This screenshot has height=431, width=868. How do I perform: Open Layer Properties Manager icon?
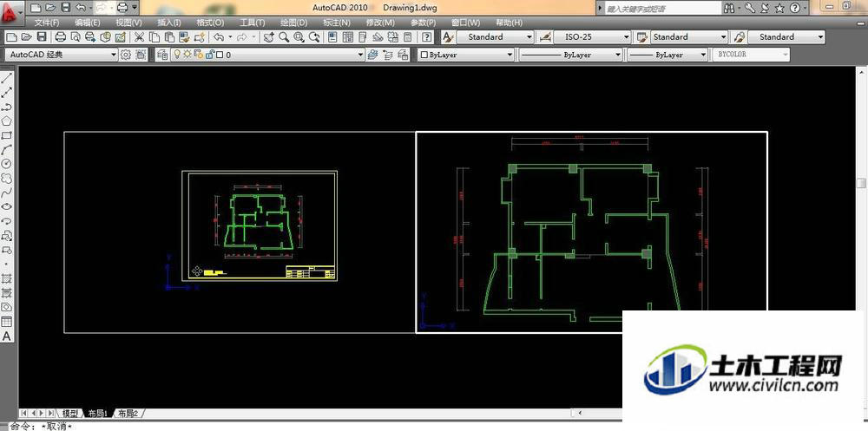tap(162, 55)
